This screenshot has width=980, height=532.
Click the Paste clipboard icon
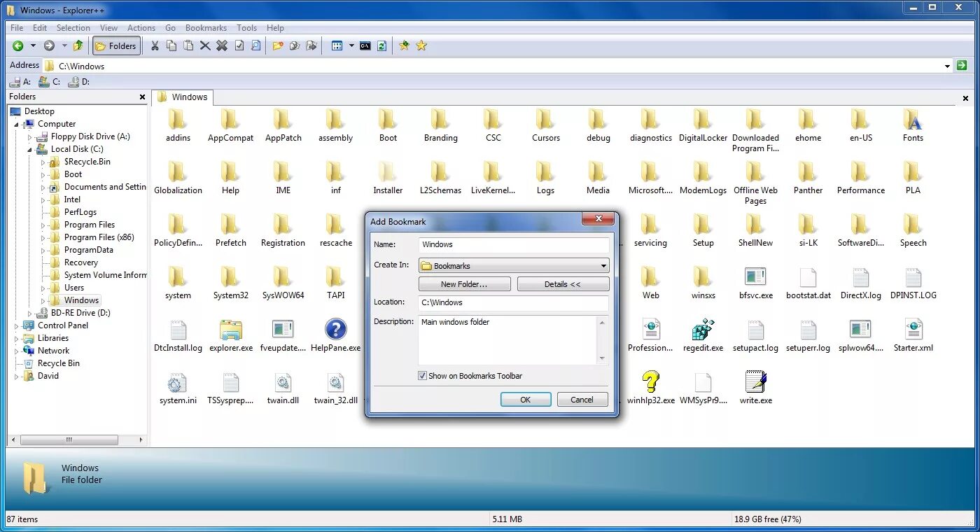coord(188,45)
